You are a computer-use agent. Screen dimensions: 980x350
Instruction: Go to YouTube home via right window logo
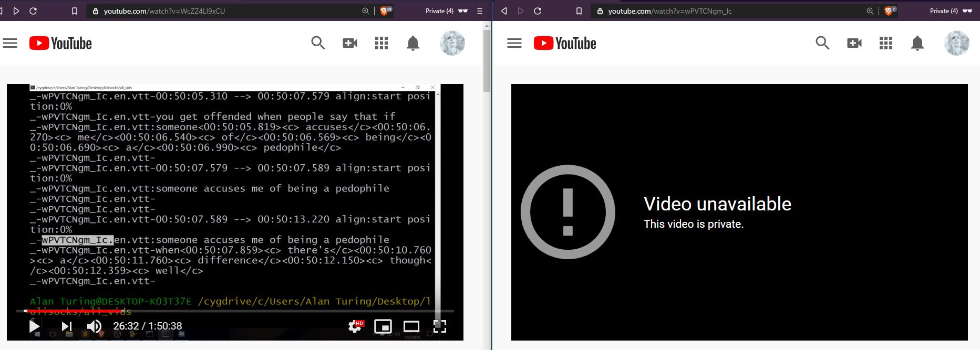(x=565, y=43)
